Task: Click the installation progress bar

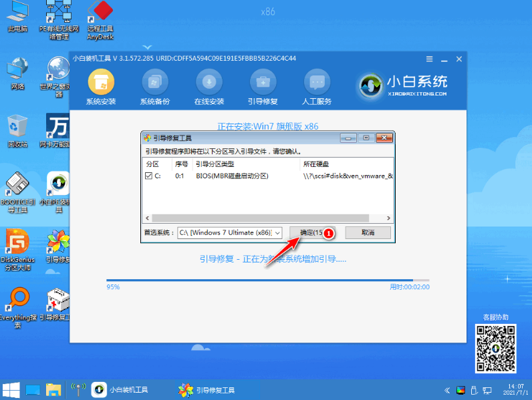Action: click(268, 280)
